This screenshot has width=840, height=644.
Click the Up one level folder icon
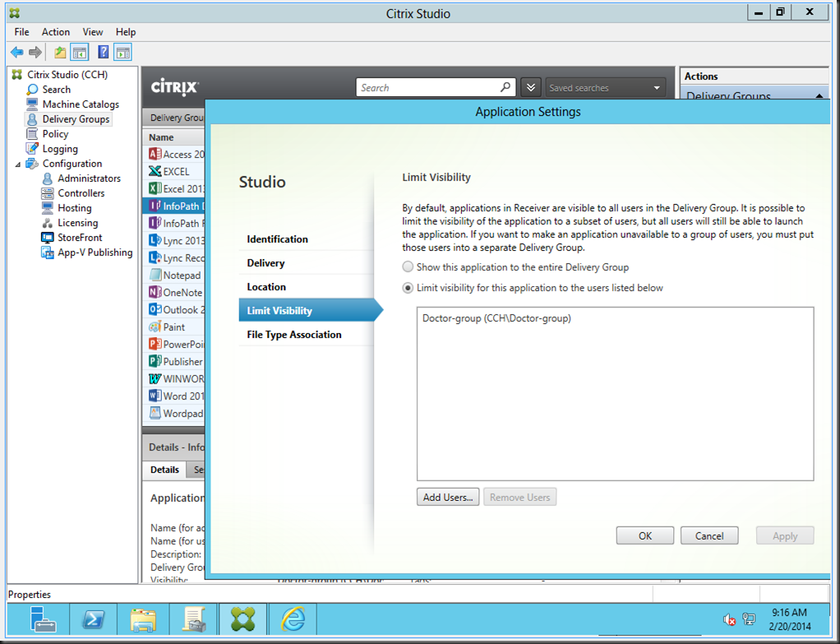pos(60,52)
